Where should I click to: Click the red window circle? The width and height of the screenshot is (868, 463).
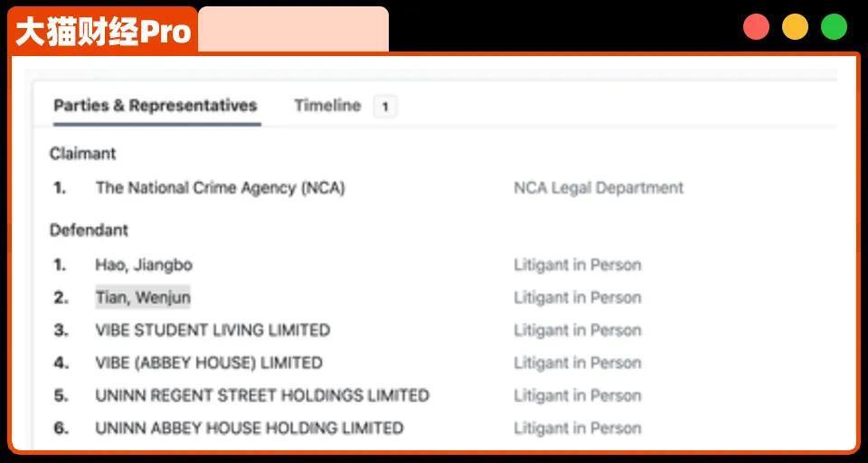coord(756,27)
